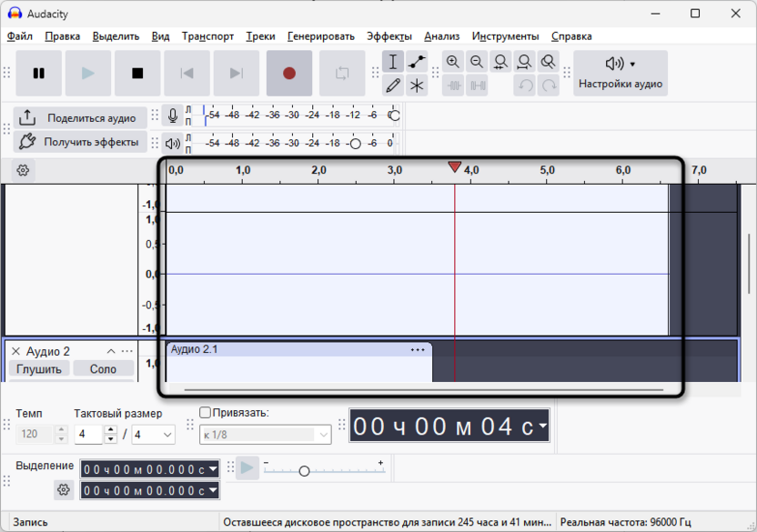Click the microphone record meter icon
The width and height of the screenshot is (757, 532).
point(173,116)
